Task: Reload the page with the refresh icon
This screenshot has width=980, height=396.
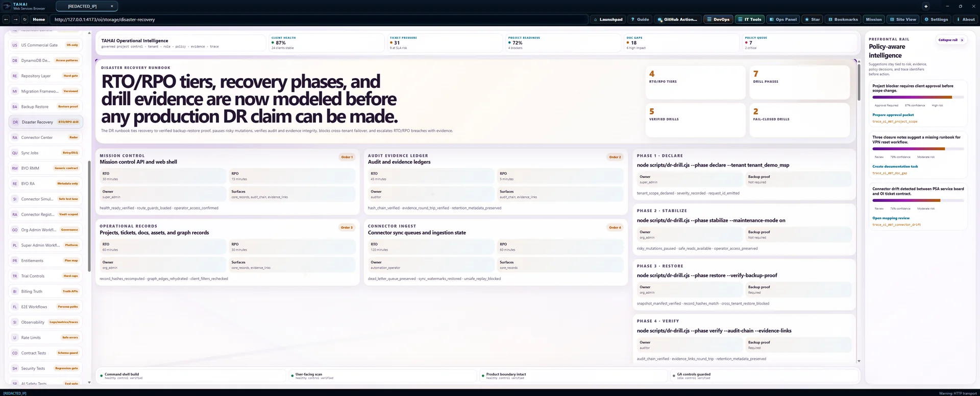Action: click(24, 19)
